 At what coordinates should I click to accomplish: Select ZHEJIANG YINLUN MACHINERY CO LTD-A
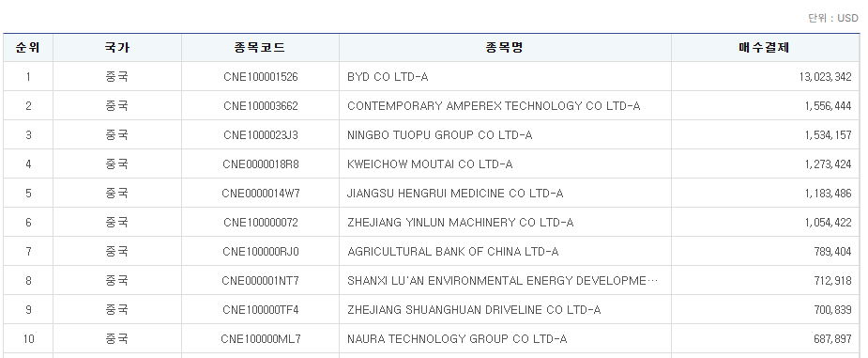tap(461, 223)
